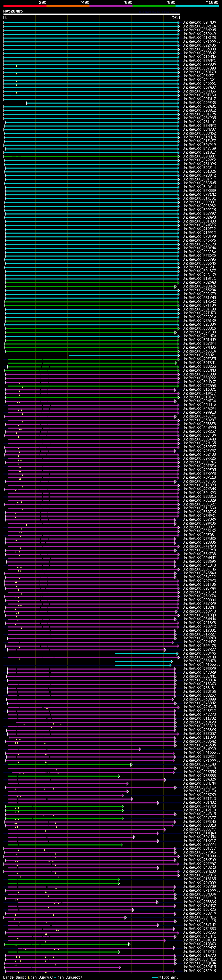Select the UniRef100_A4SF12 label
This screenshot has width=222, height=980.
point(199,711)
